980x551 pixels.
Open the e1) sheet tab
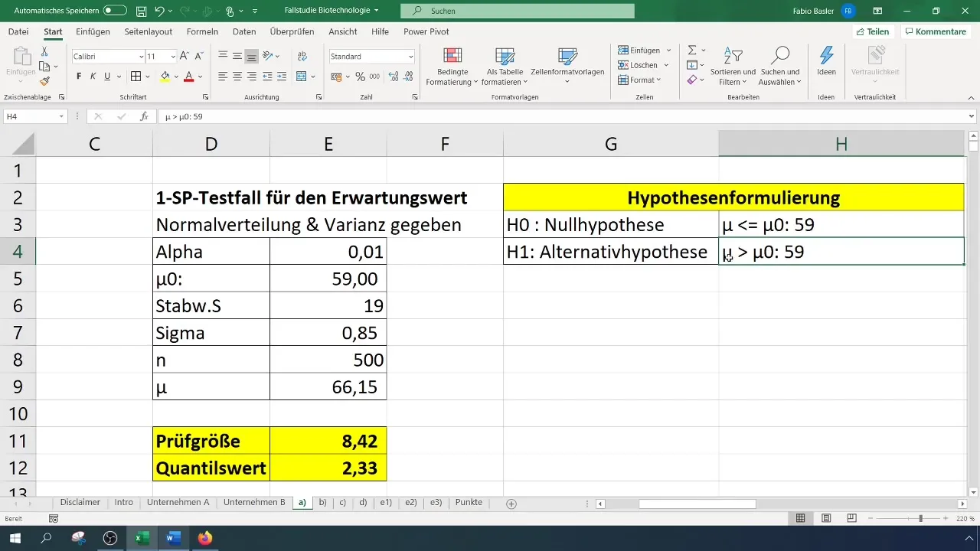(x=386, y=503)
